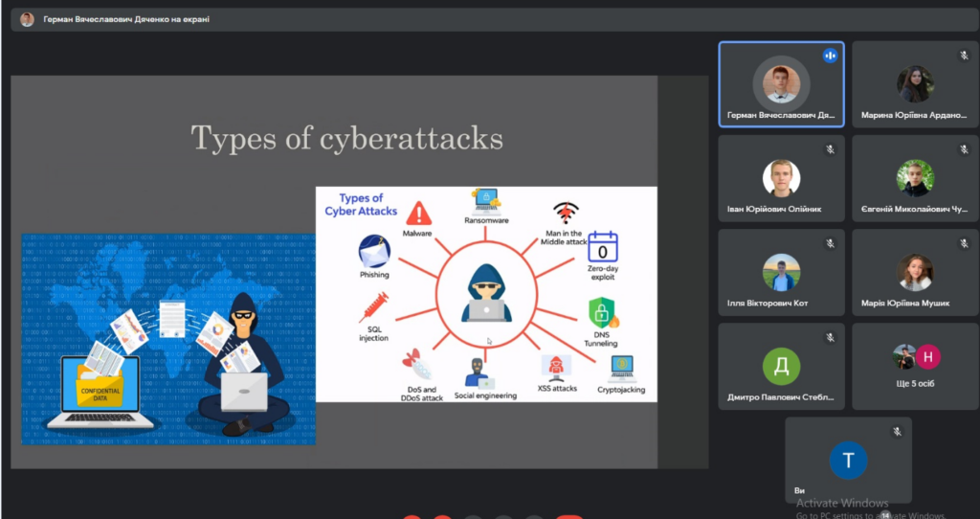
Task: Click muted mic icon on Ілля Кот's tile
Action: [830, 243]
